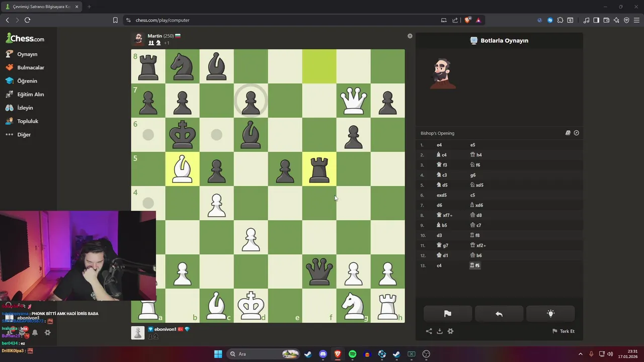Click the white bishop on b5
Viewport: 644px width, 362px height.
182,169
